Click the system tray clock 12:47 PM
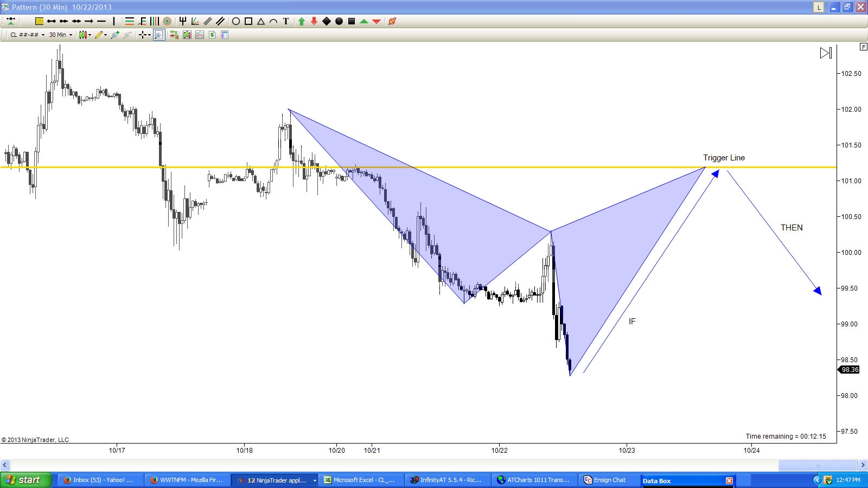This screenshot has height=488, width=868. pyautogui.click(x=848, y=480)
